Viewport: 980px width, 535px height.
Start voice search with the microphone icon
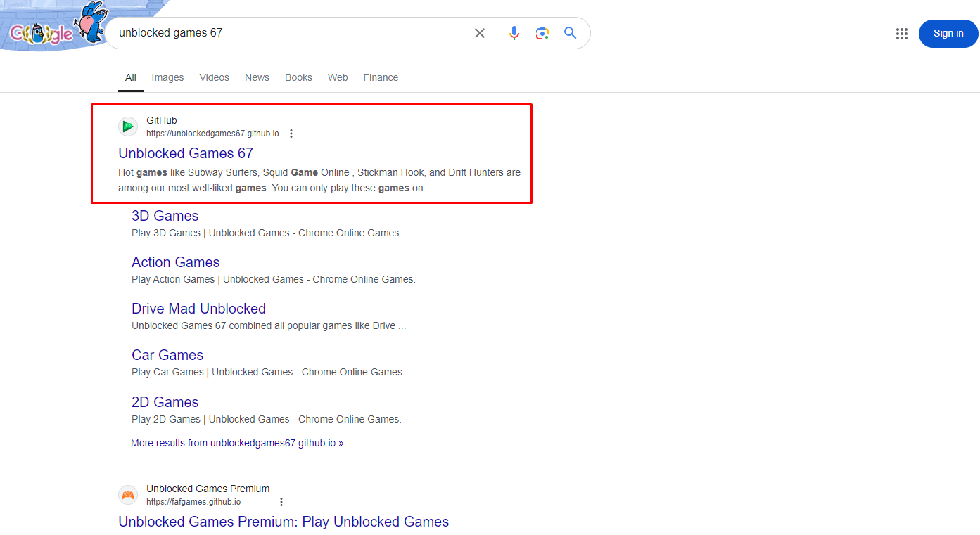coord(514,33)
